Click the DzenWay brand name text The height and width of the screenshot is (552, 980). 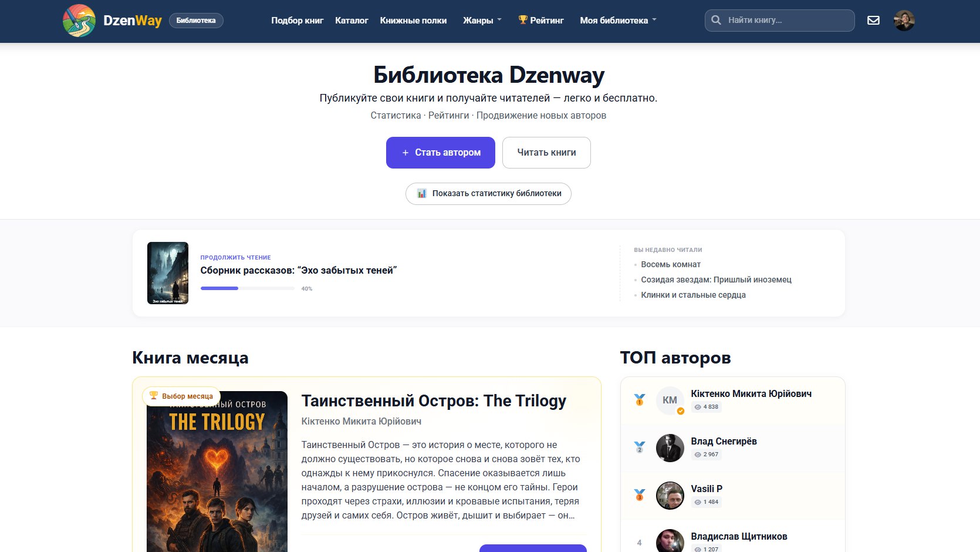pos(133,21)
